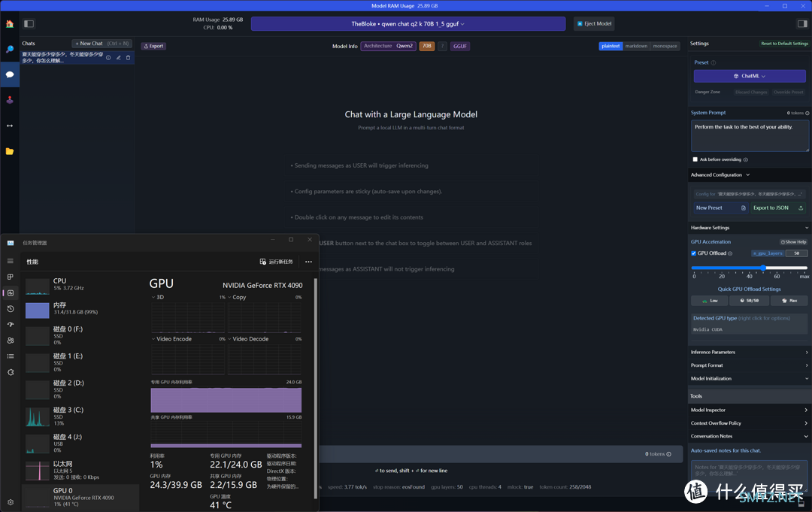Viewport: 812px width, 512px height.
Task: Open the LM Studio Home page icon
Action: click(10, 24)
